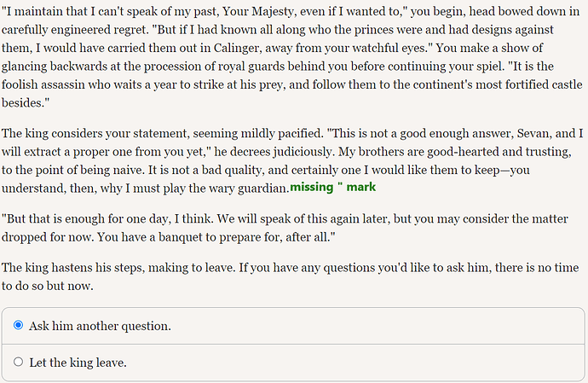The image size is (588, 383).
Task: Click the word "Calinger" in the first paragraph
Action: (x=236, y=48)
